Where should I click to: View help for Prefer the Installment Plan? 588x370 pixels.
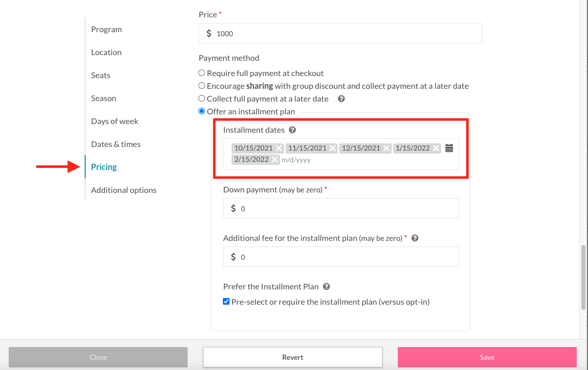326,287
